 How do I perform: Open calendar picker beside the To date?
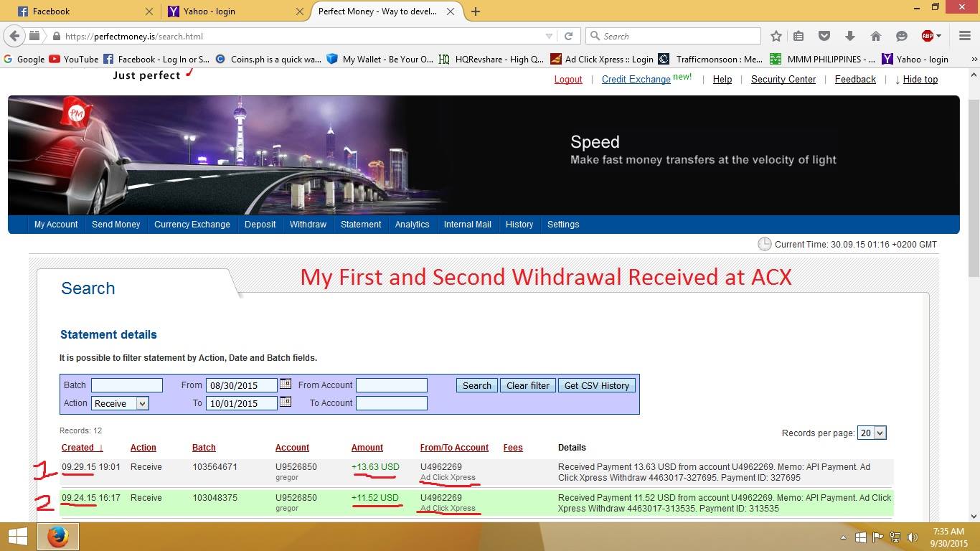(x=286, y=402)
